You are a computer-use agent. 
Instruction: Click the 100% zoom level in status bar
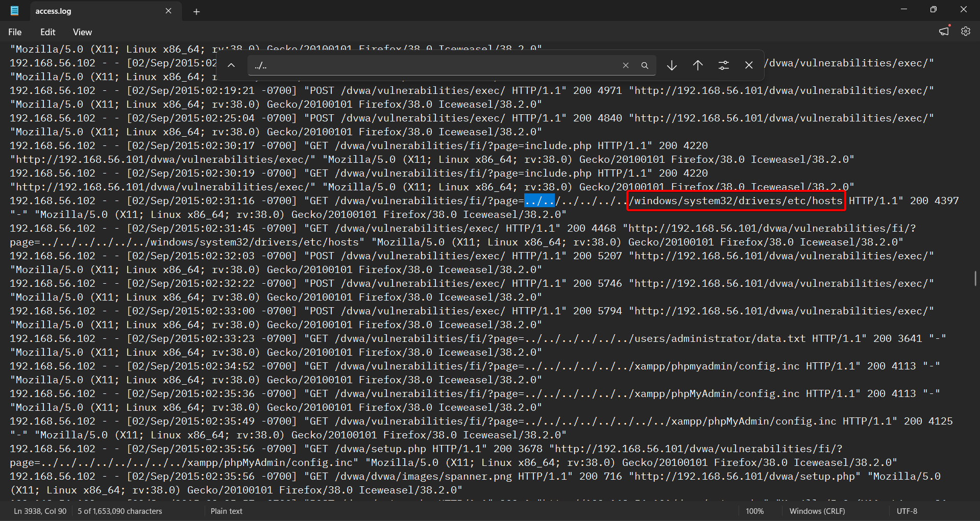click(755, 511)
